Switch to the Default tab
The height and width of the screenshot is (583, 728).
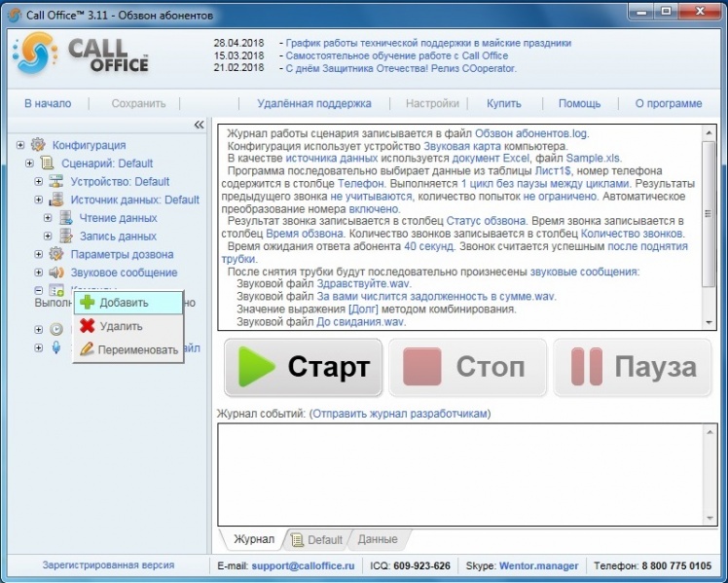[x=317, y=540]
